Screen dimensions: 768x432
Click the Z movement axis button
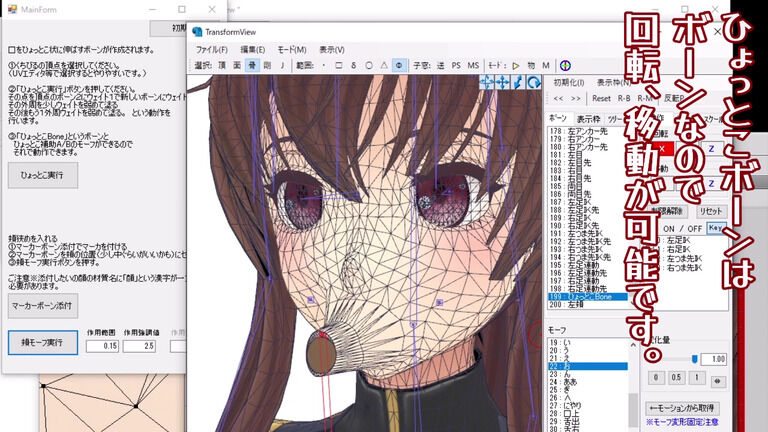[712, 184]
